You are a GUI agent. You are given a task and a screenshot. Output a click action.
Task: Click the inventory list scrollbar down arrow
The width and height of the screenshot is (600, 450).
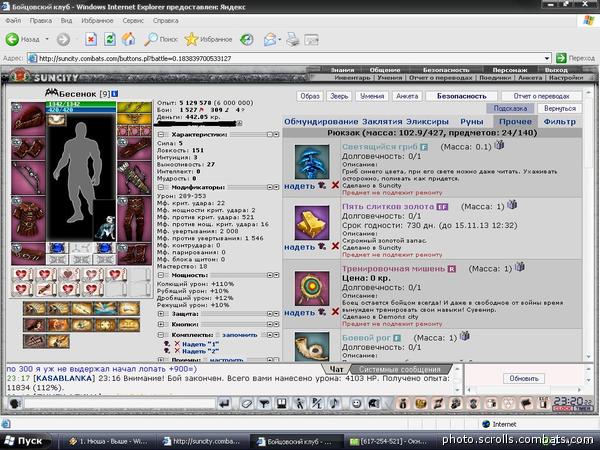click(x=589, y=357)
